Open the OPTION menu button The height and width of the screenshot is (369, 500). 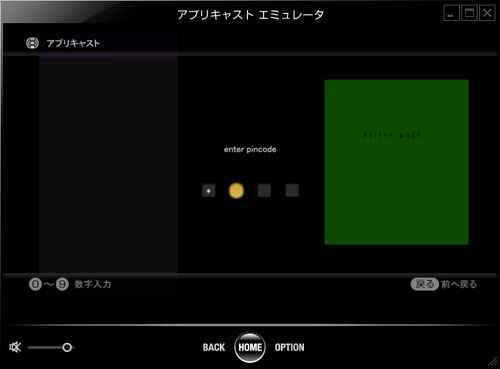pos(289,347)
